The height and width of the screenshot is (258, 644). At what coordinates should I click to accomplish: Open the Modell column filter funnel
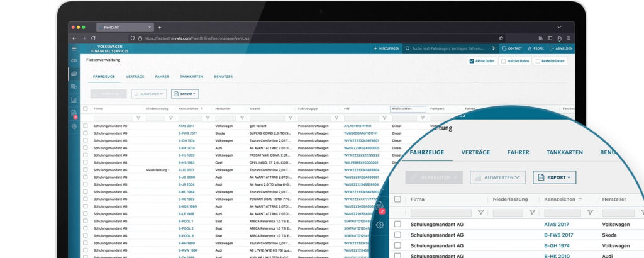point(291,118)
